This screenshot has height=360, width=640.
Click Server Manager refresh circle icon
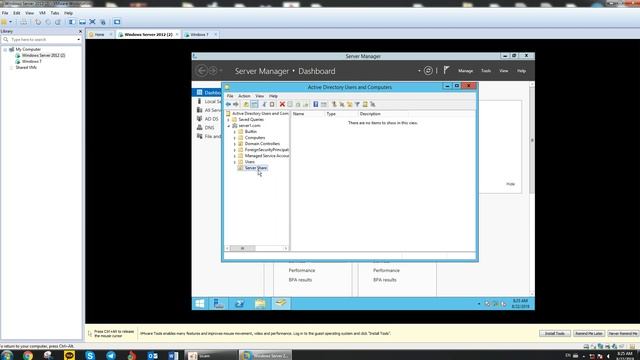(428, 71)
